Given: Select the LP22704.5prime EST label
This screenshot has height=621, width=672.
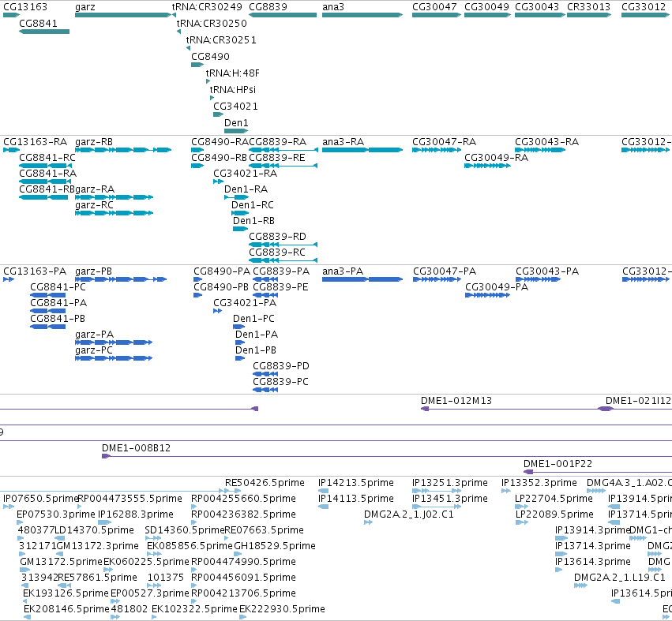Looking at the screenshot, I should pos(554,499).
